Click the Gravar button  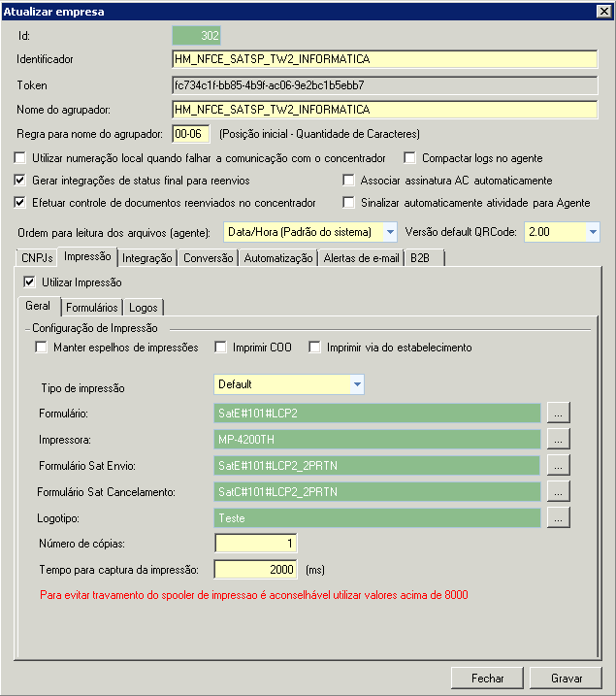click(x=567, y=679)
